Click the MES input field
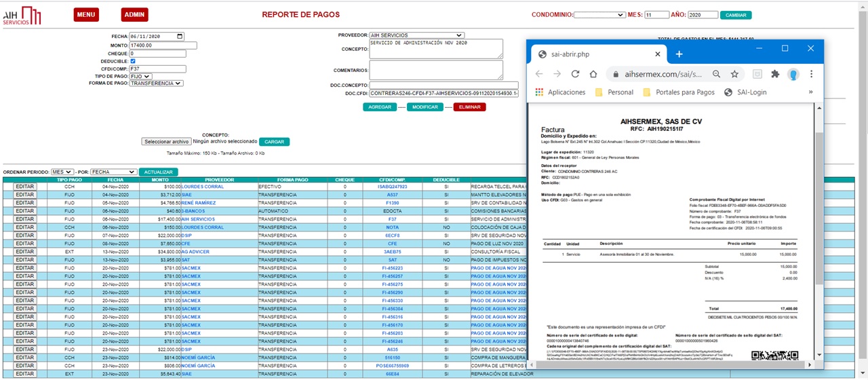Image resolution: width=868 pixels, height=380 pixels. click(657, 15)
